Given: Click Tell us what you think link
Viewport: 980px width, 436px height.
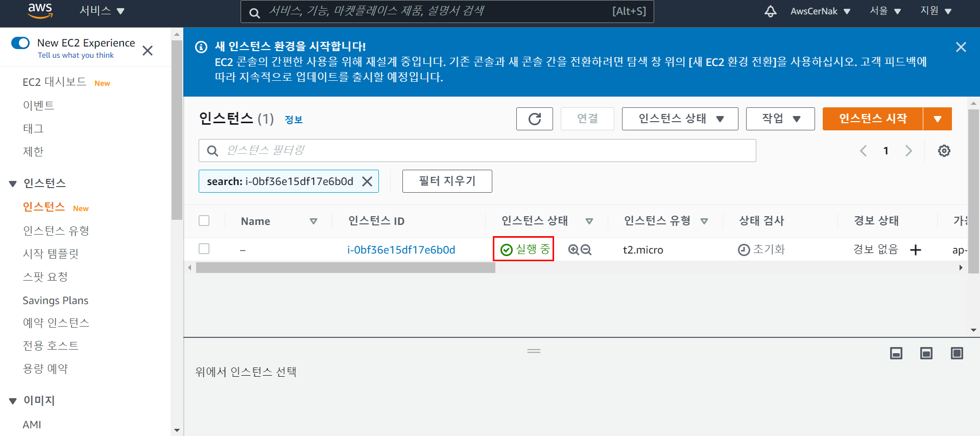Looking at the screenshot, I should [76, 55].
